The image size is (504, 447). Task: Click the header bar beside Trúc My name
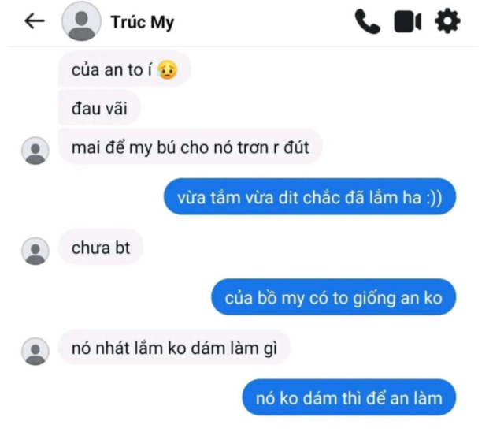coord(264,22)
